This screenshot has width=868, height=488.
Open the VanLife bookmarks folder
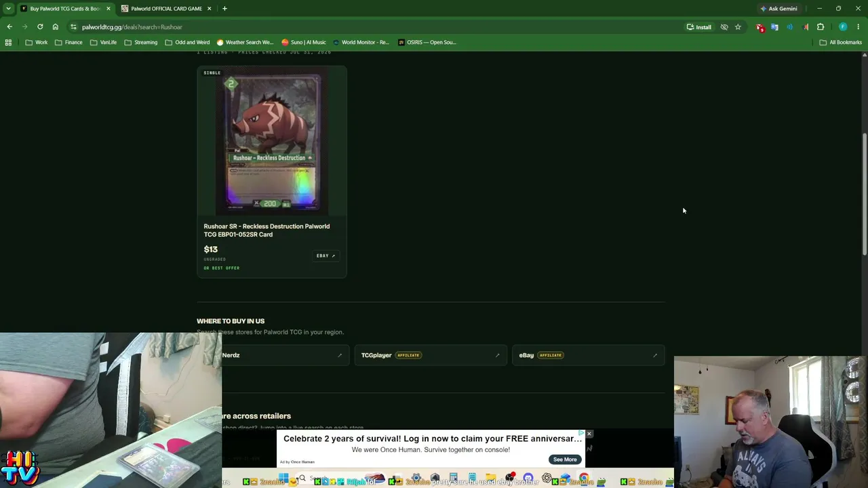(x=103, y=42)
